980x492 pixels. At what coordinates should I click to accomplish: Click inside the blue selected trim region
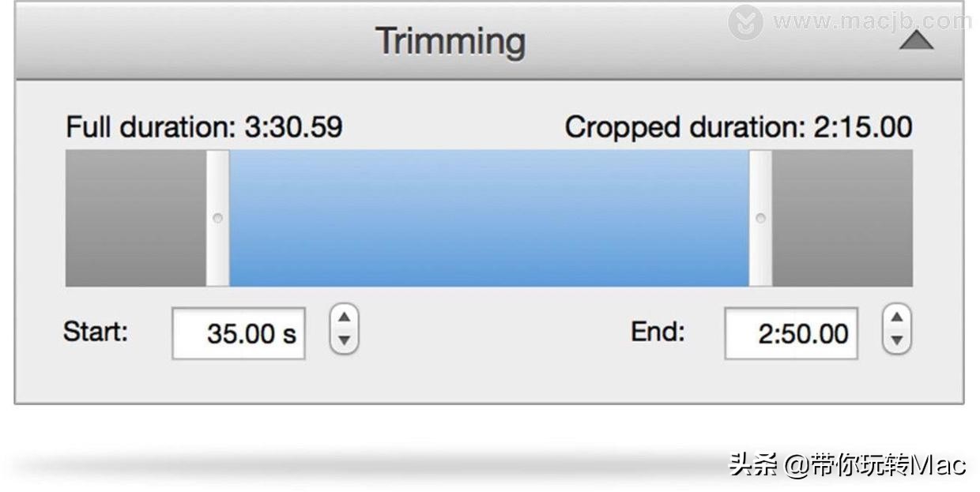pyautogui.click(x=488, y=218)
